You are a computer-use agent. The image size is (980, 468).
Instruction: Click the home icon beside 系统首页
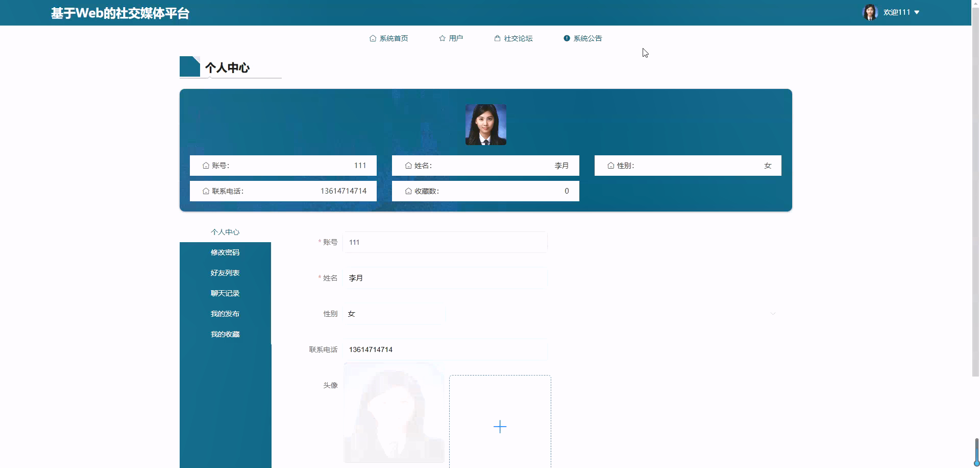click(x=373, y=38)
